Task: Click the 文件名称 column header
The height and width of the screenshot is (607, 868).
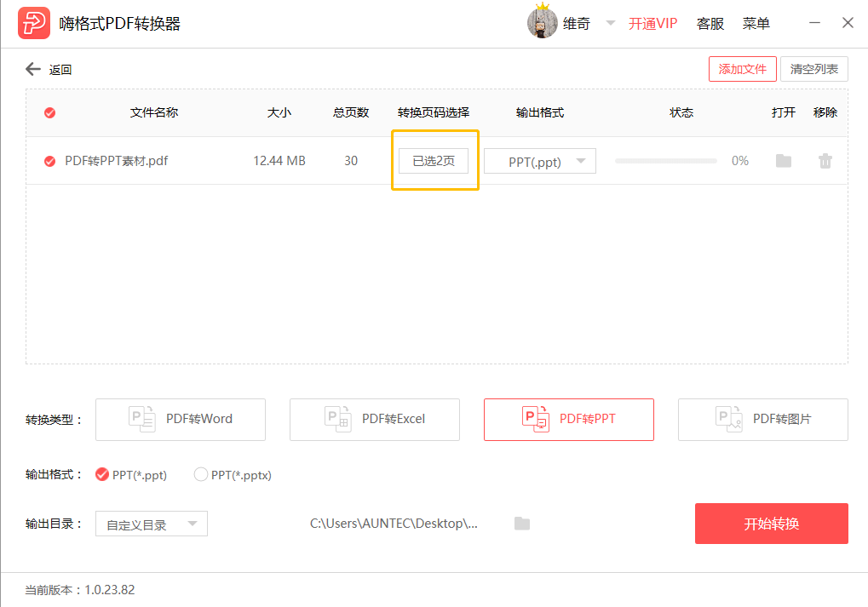Action: [154, 113]
